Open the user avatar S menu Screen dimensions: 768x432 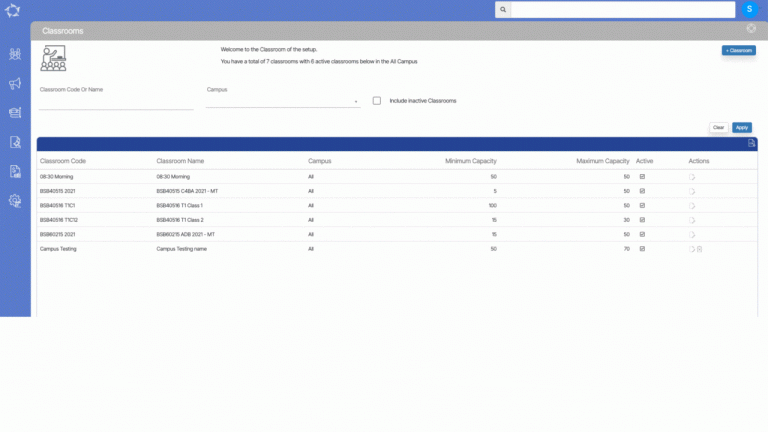(x=749, y=9)
